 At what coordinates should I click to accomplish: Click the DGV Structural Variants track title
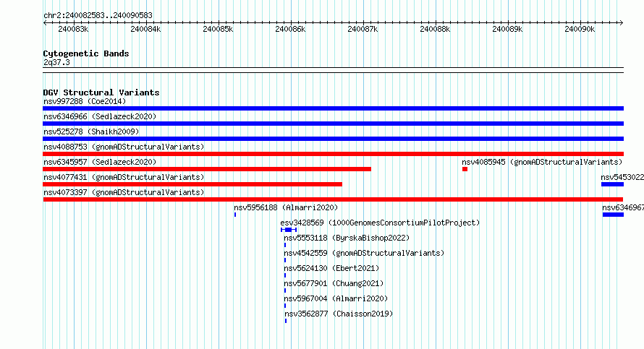point(101,92)
